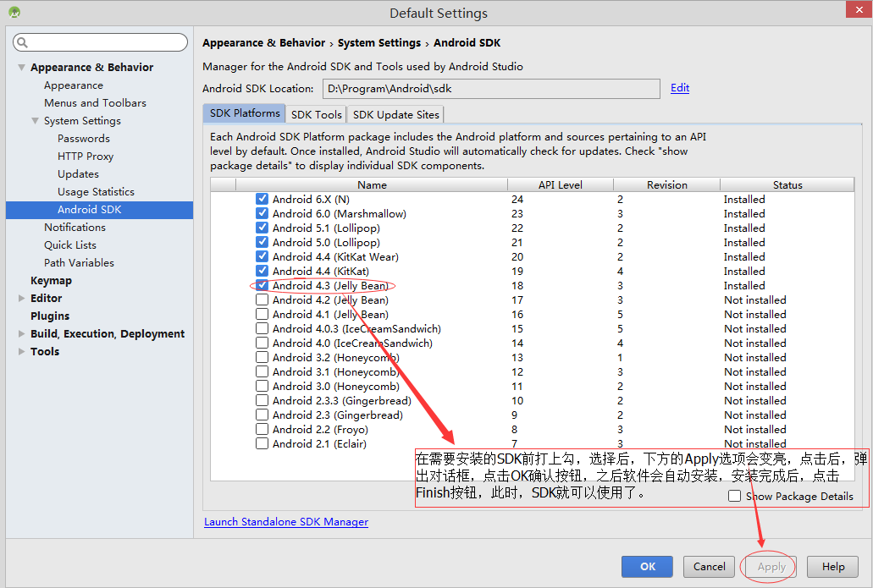The width and height of the screenshot is (873, 588).
Task: Tick Android 3.2 (Honeycomb) checkbox
Action: pos(262,358)
